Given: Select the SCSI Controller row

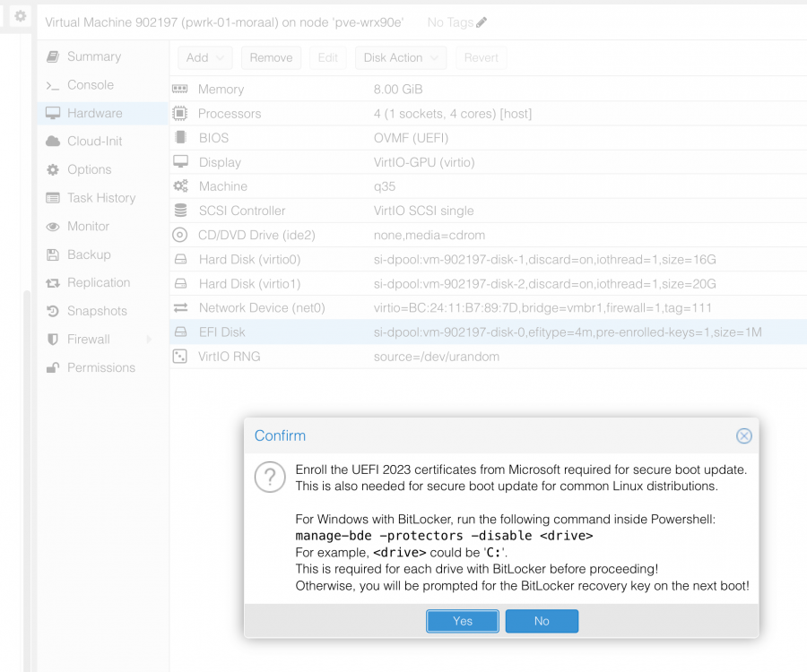Looking at the screenshot, I should coord(488,211).
